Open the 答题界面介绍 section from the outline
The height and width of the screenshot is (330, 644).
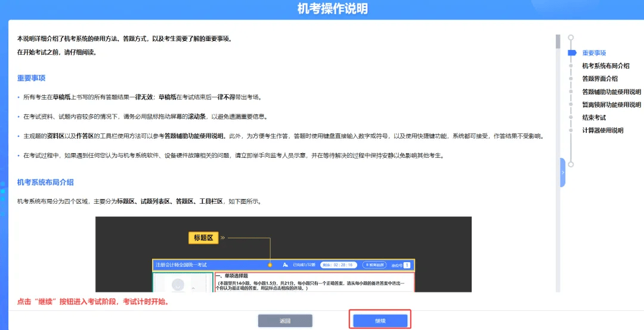(x=600, y=79)
